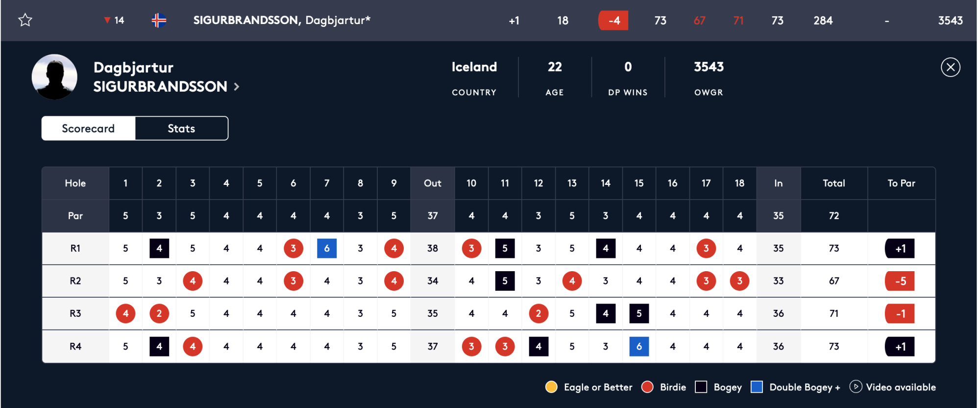Close the player scorecard panel
The image size is (980, 408).
pos(950,67)
